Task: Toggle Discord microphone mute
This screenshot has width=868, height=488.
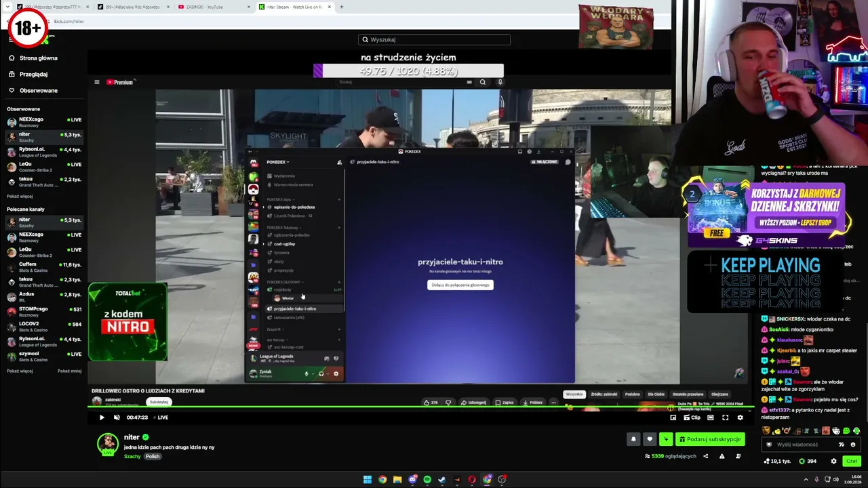Action: tap(307, 373)
